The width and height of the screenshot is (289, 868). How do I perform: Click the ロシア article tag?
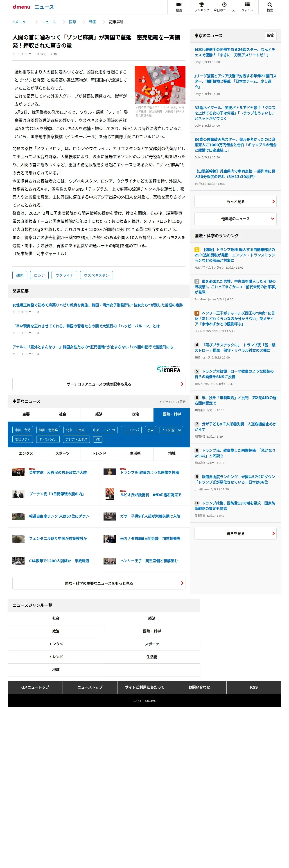click(39, 275)
